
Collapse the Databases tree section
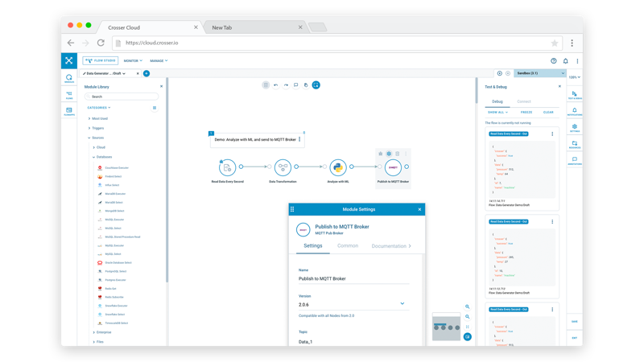(94, 157)
